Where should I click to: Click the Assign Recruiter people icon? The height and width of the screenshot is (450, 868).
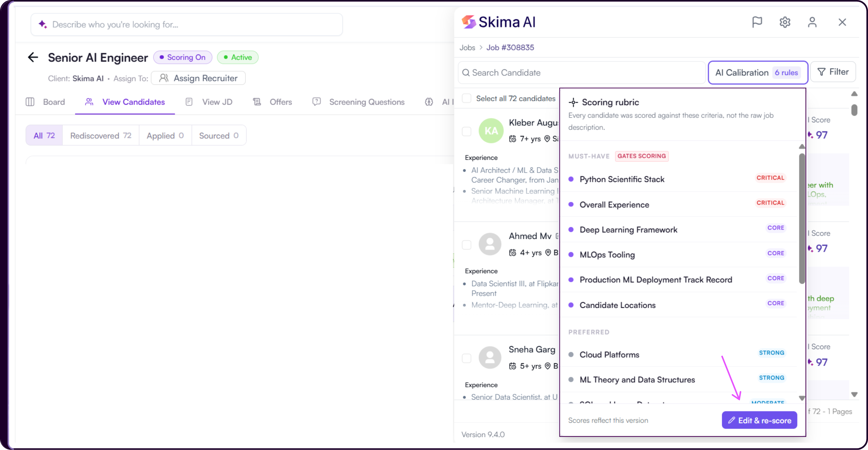pyautogui.click(x=164, y=78)
